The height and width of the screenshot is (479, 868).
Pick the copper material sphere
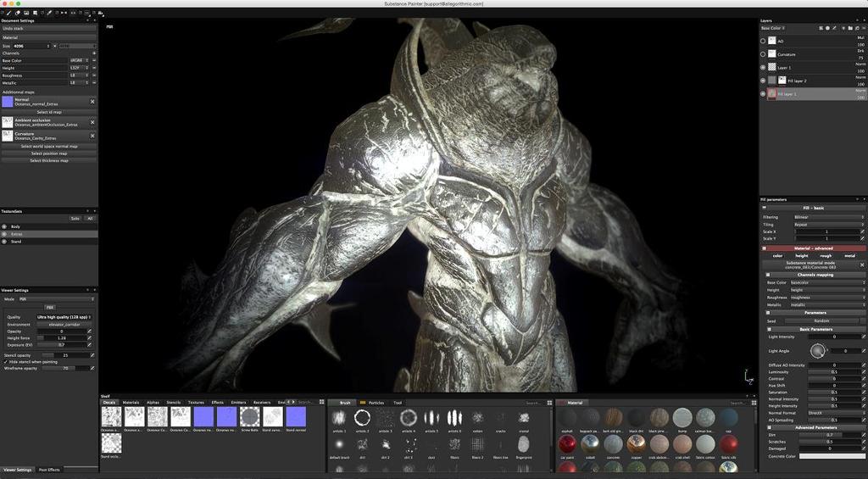tap(636, 444)
